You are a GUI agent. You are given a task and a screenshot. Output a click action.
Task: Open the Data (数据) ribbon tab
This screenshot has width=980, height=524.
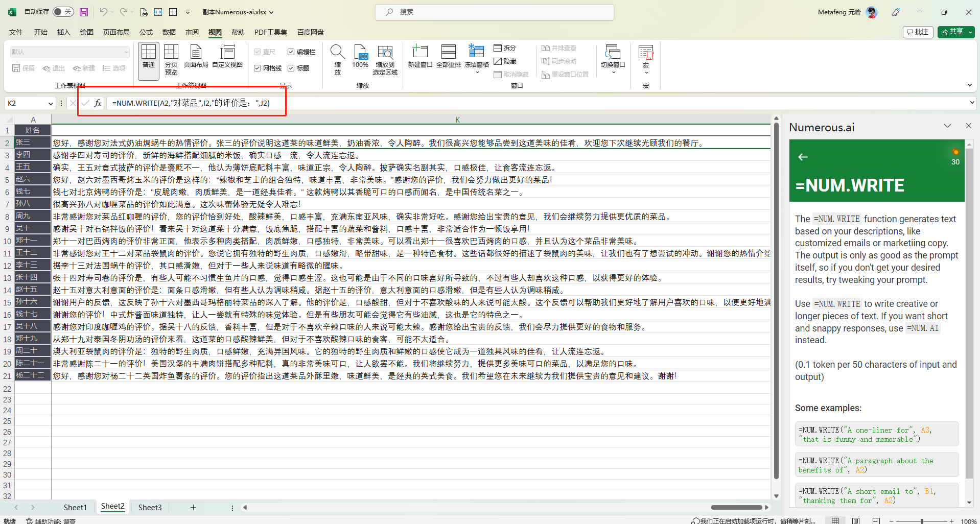(x=169, y=32)
